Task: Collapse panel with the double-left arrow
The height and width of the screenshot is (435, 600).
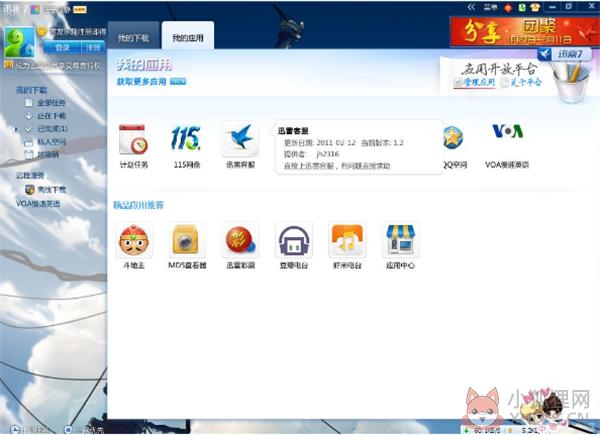Action: pos(471,7)
